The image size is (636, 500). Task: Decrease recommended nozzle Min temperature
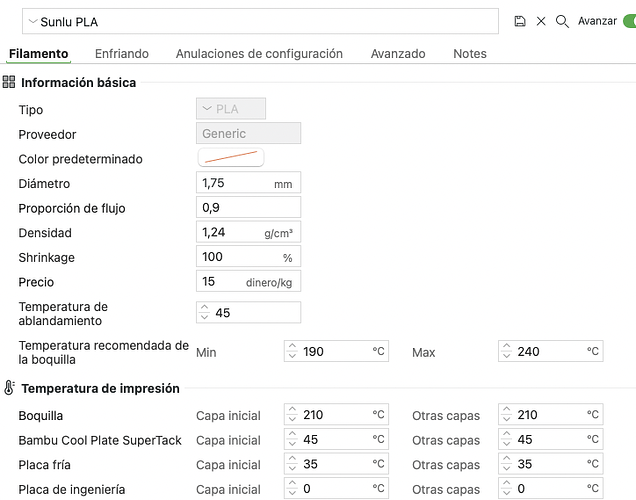pyautogui.click(x=292, y=356)
